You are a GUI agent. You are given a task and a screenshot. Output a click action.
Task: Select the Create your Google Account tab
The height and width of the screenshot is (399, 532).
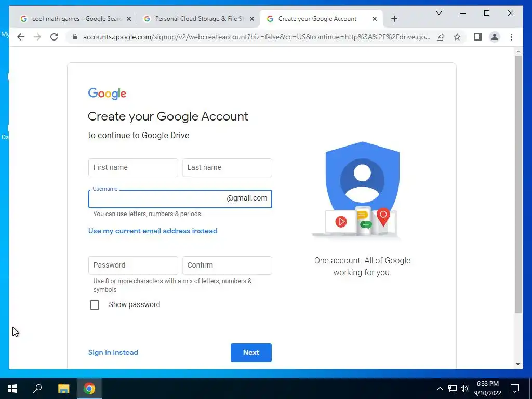point(321,19)
